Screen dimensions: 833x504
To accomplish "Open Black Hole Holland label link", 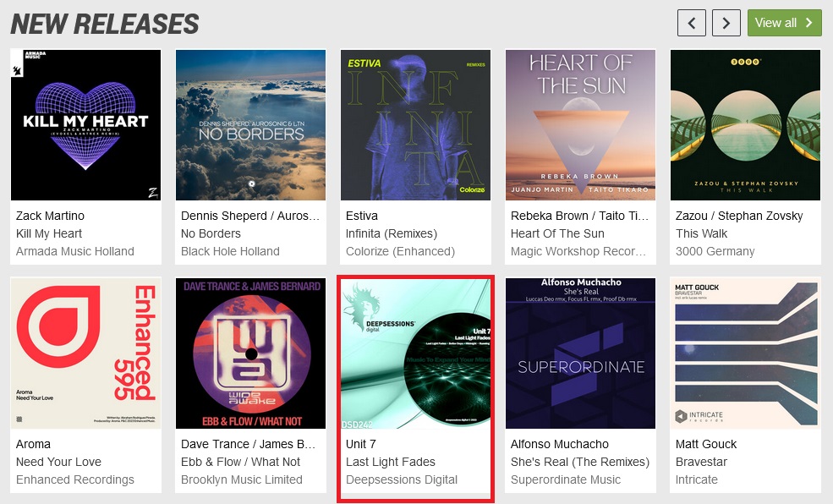I will [x=230, y=251].
